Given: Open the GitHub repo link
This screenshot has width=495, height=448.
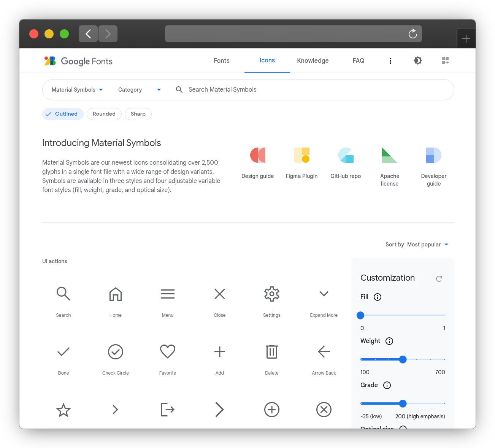Looking at the screenshot, I should click(346, 163).
